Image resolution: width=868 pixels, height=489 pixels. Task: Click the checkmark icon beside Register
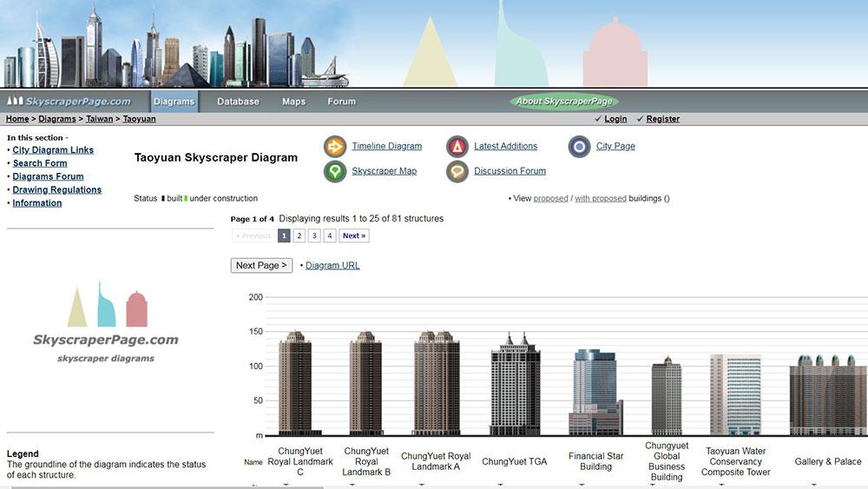pos(640,118)
